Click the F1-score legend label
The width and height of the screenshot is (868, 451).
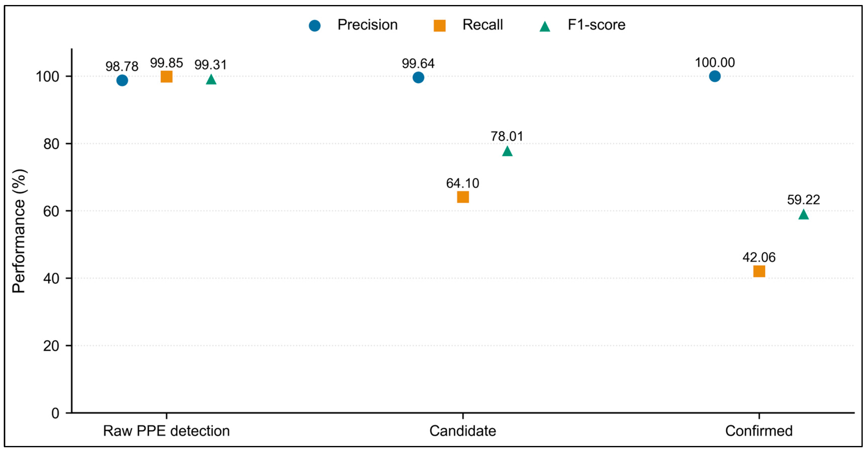point(596,25)
